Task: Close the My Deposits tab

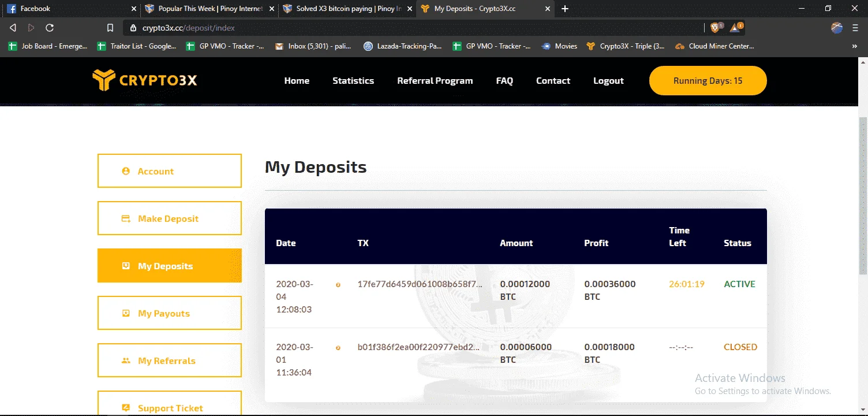Action: [x=548, y=9]
